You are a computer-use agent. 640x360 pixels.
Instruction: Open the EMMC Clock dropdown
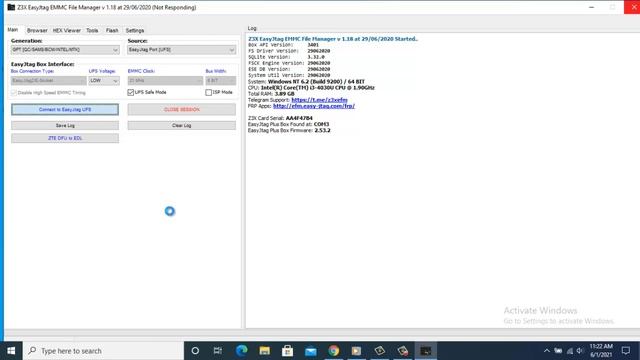point(165,80)
